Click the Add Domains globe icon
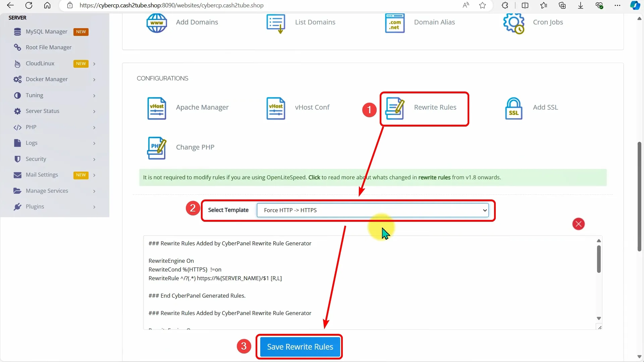The image size is (644, 362). tap(157, 23)
